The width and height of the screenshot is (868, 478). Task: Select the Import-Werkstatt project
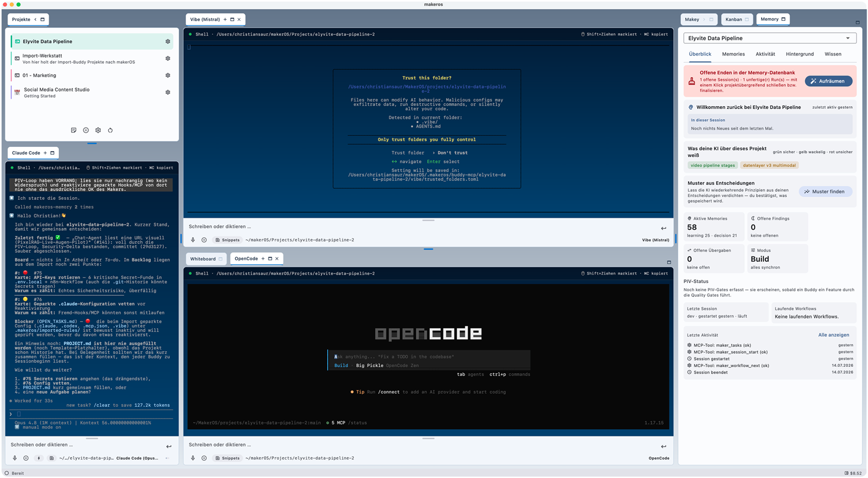tap(92, 58)
